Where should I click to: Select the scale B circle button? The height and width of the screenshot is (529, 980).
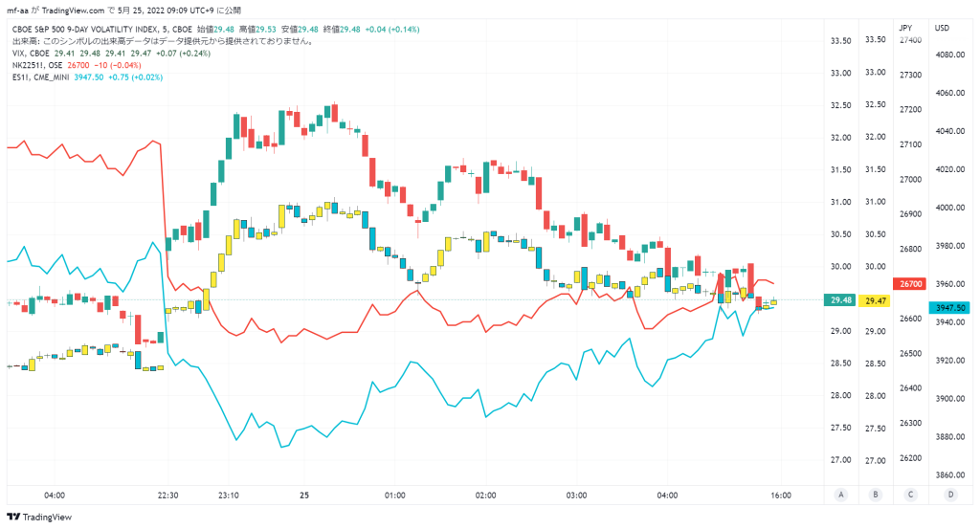click(876, 495)
